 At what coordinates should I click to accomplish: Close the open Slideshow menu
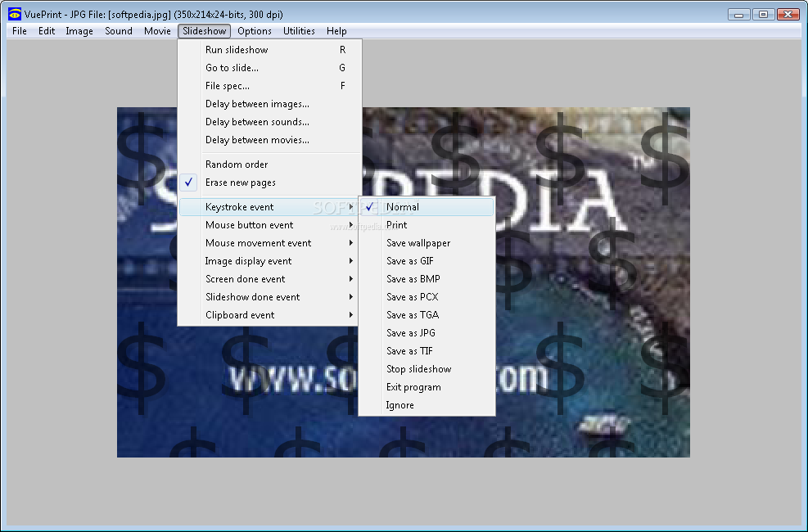point(204,31)
